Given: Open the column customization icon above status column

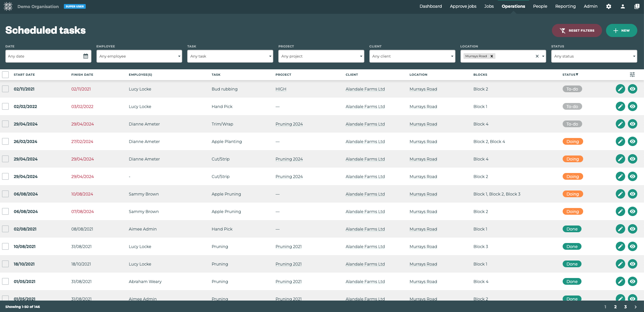Looking at the screenshot, I should pos(632,74).
